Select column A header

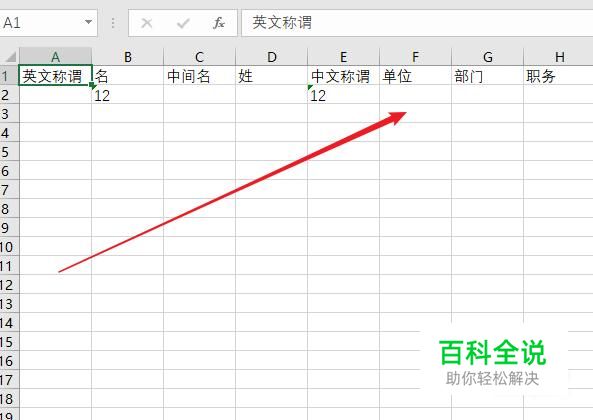pos(55,57)
